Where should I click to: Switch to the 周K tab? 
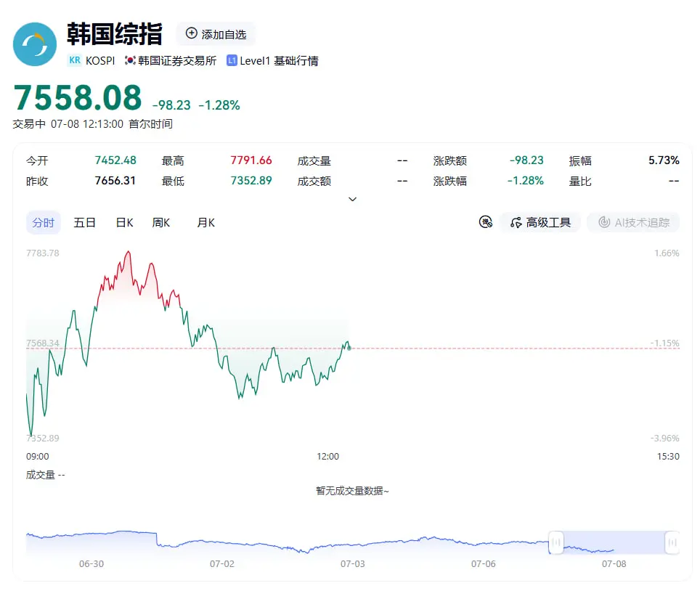coord(160,222)
